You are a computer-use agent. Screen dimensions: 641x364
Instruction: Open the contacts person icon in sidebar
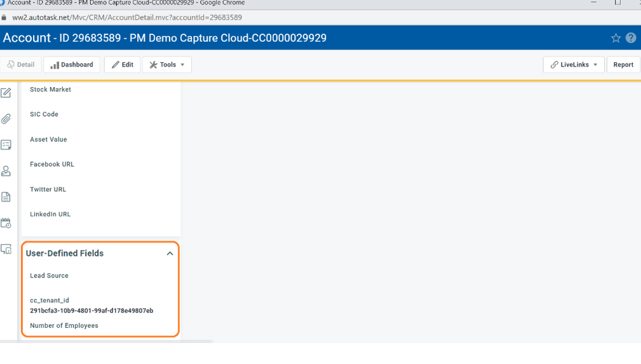click(x=6, y=171)
